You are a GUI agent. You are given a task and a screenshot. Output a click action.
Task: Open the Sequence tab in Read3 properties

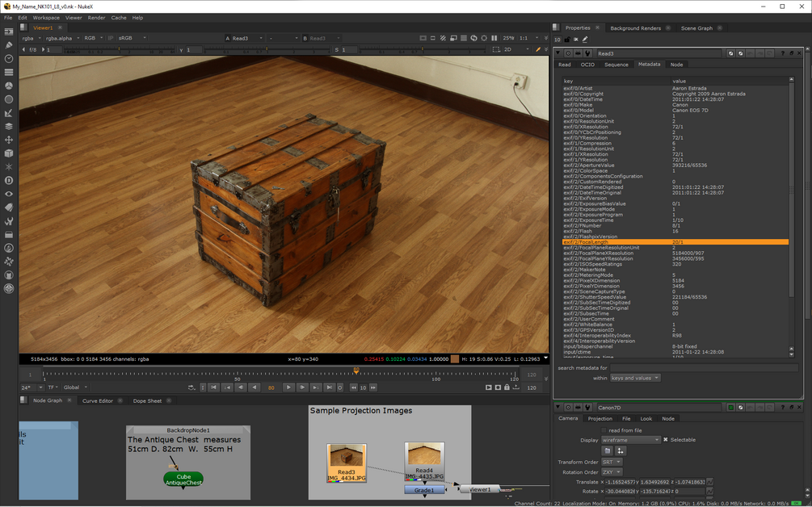click(616, 65)
